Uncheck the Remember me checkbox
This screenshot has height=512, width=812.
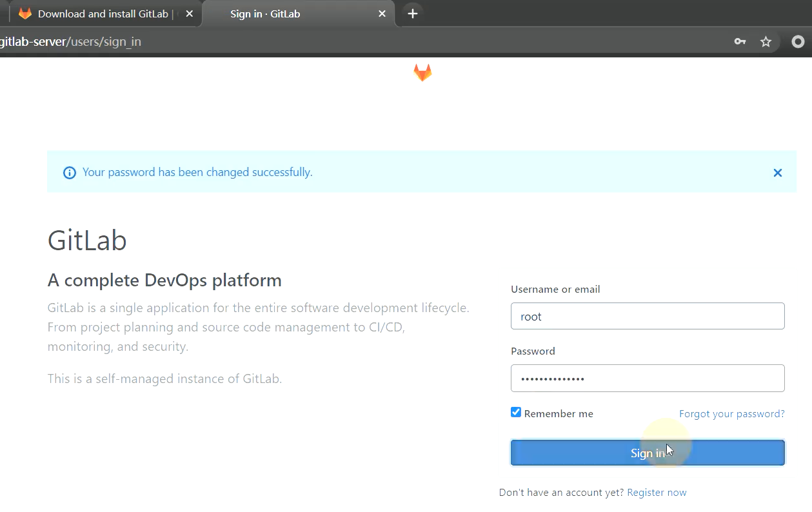[516, 413]
